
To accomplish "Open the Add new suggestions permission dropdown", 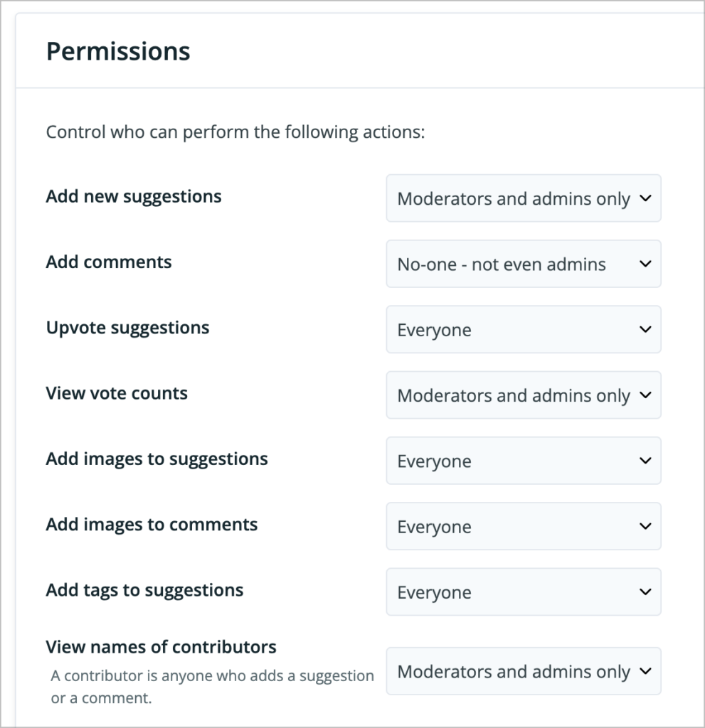I will tap(524, 198).
